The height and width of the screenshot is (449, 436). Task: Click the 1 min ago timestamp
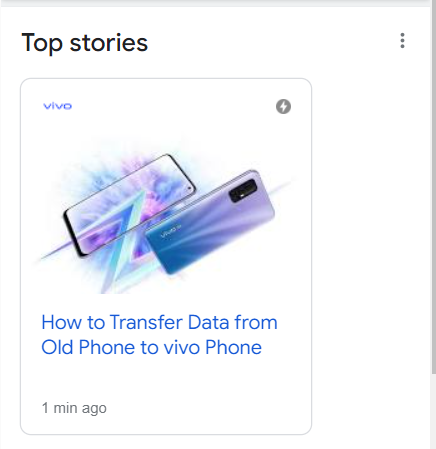click(x=74, y=408)
